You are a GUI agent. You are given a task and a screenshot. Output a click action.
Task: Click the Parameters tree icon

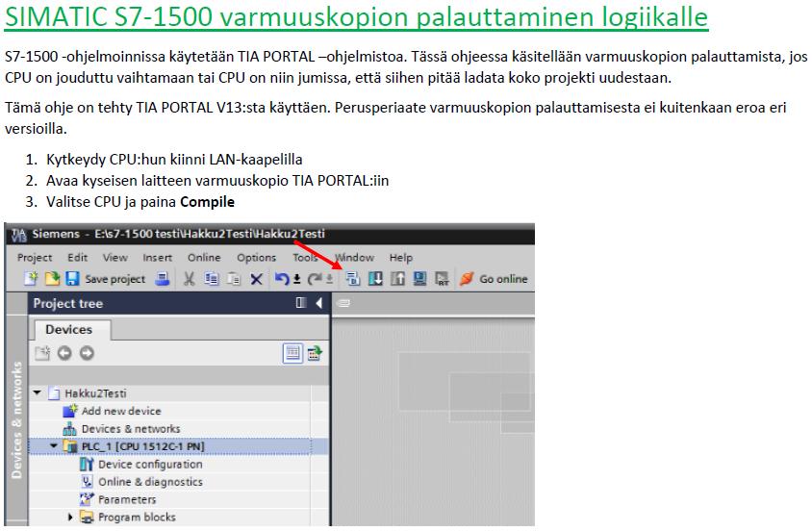pyautogui.click(x=87, y=499)
